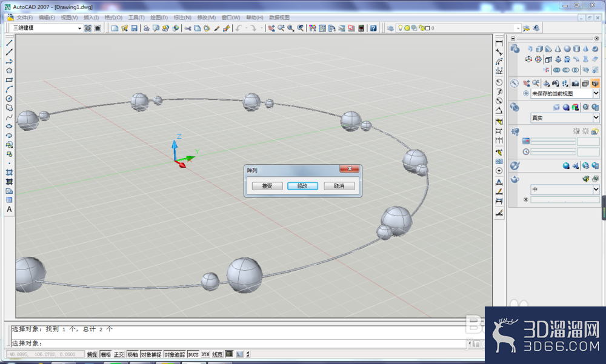Image resolution: width=606 pixels, height=364 pixels.
Task: Open the 三维建模 workspace dropdown
Action: [x=79, y=28]
